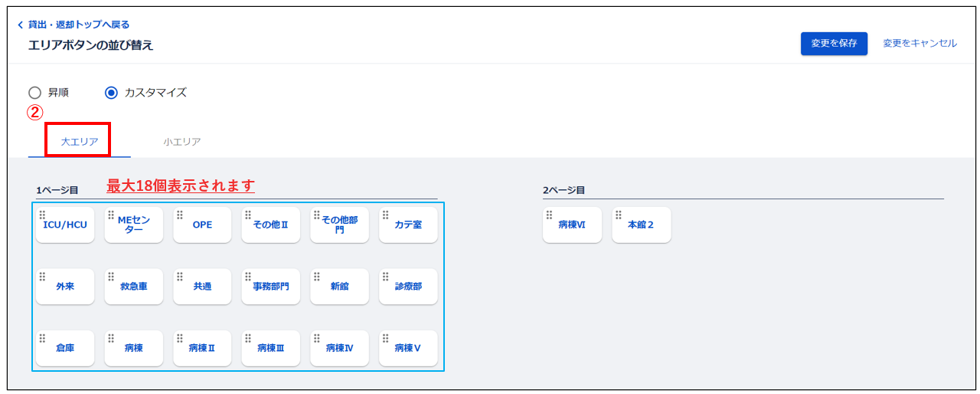This screenshot has width=980, height=394.
Task: Click the drag handle on 新館 button
Action: tap(317, 277)
